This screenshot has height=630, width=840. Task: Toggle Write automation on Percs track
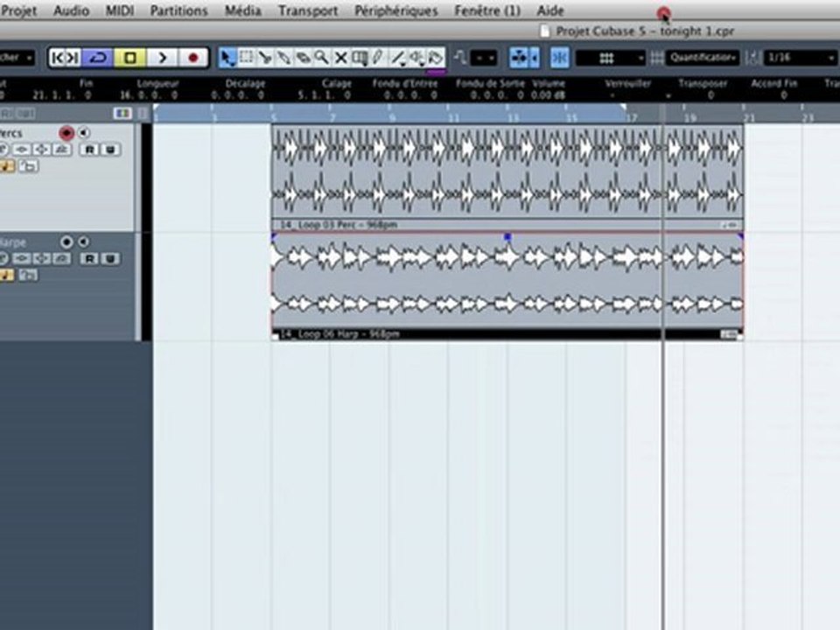[110, 150]
